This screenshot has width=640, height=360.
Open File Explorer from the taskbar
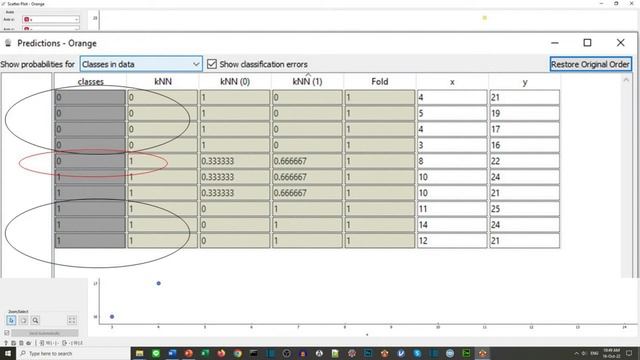pos(139,353)
